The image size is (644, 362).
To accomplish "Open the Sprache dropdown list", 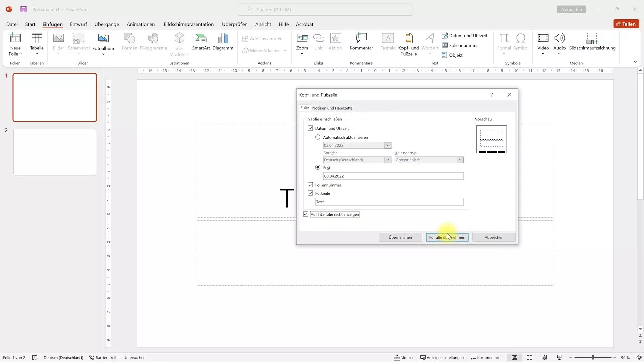I will 387,160.
